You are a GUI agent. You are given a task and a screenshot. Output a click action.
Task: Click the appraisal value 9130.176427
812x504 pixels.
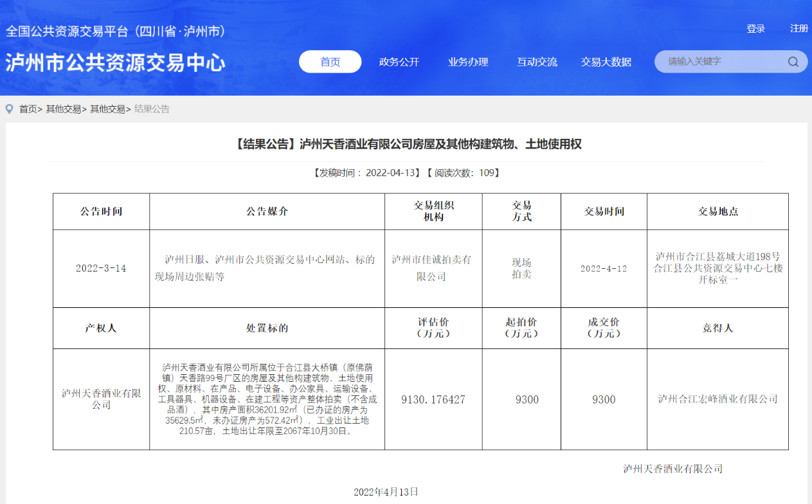pos(434,399)
